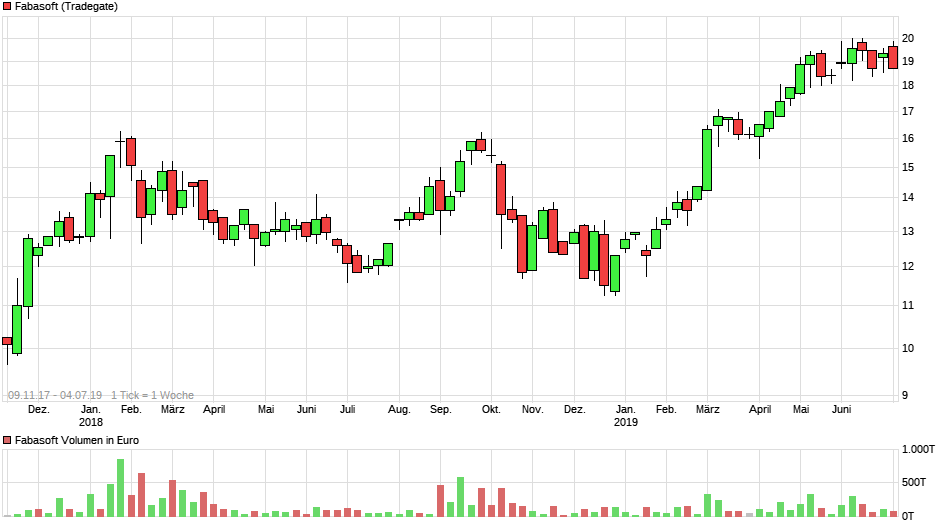This screenshot has width=940, height=526.
Task: Click the price axis value 9
Action: point(905,395)
